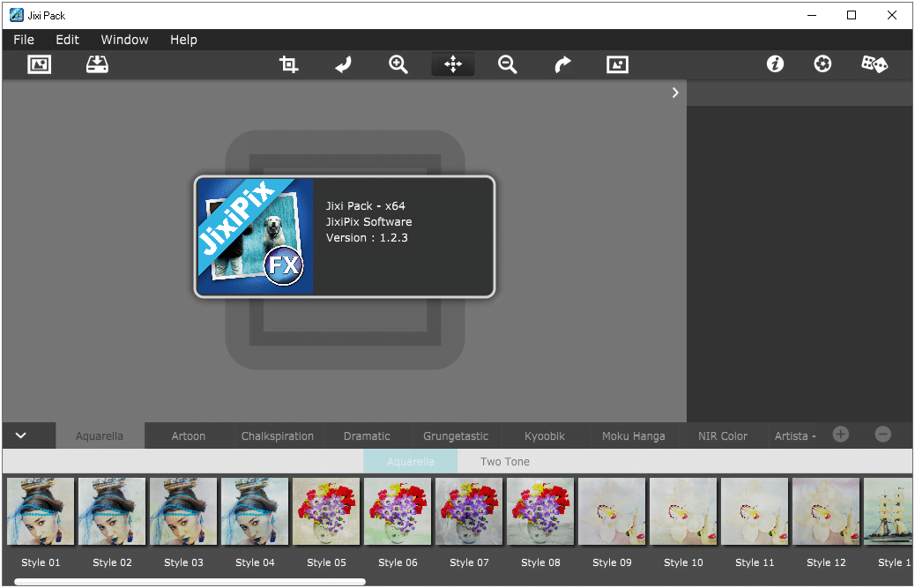Apply the Style 04 preset thumbnail
The image size is (915, 588).
click(255, 511)
